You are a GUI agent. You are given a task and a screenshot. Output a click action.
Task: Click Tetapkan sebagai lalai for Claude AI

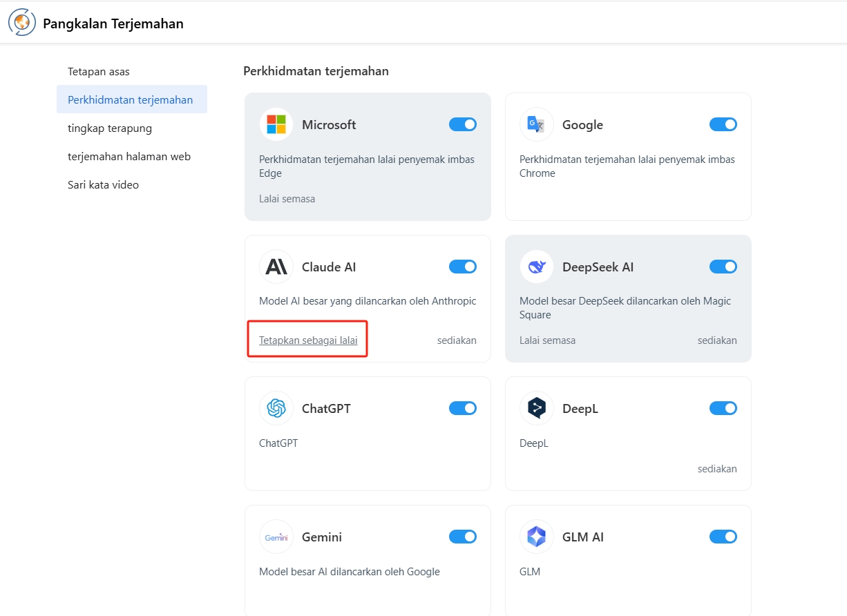[308, 340]
